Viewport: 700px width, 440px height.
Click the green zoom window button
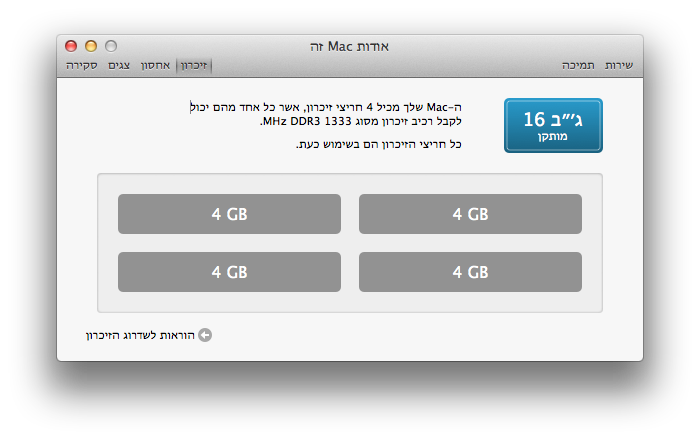coord(111,46)
